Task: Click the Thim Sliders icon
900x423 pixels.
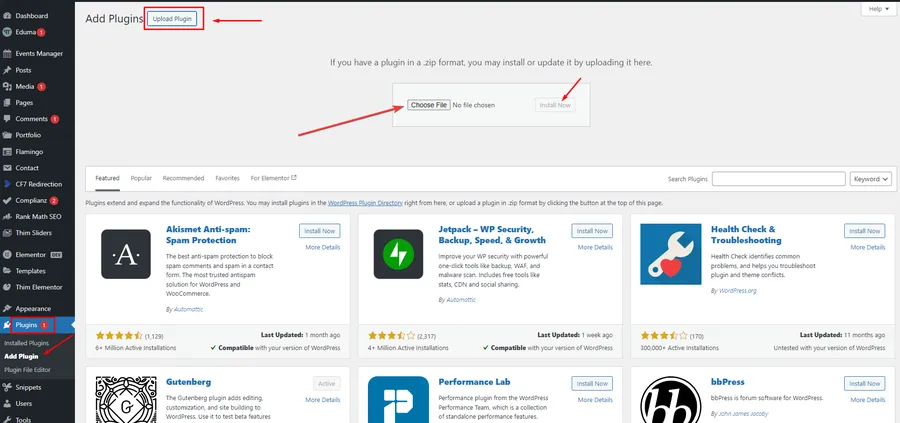Action: coord(7,233)
